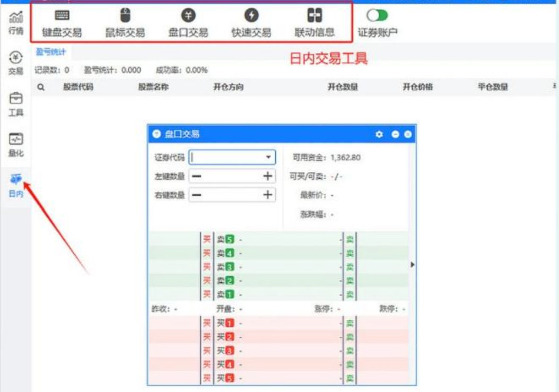Viewport: 559px width, 392px height.
Task: Click red 买 button on 买3 row
Action: (207, 351)
